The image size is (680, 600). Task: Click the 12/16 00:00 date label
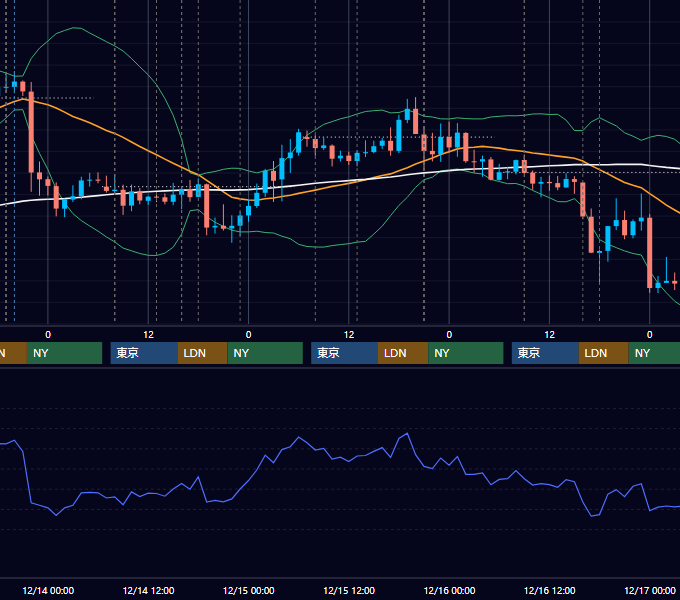(x=449, y=590)
